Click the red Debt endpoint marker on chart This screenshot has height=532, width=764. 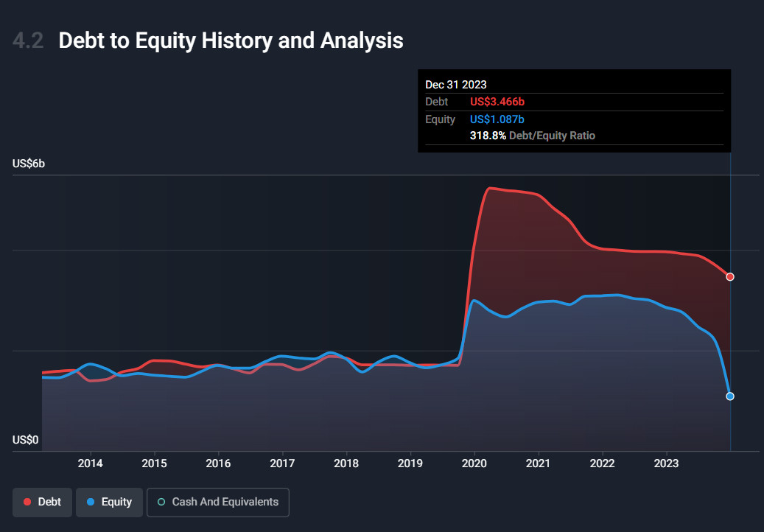click(730, 277)
